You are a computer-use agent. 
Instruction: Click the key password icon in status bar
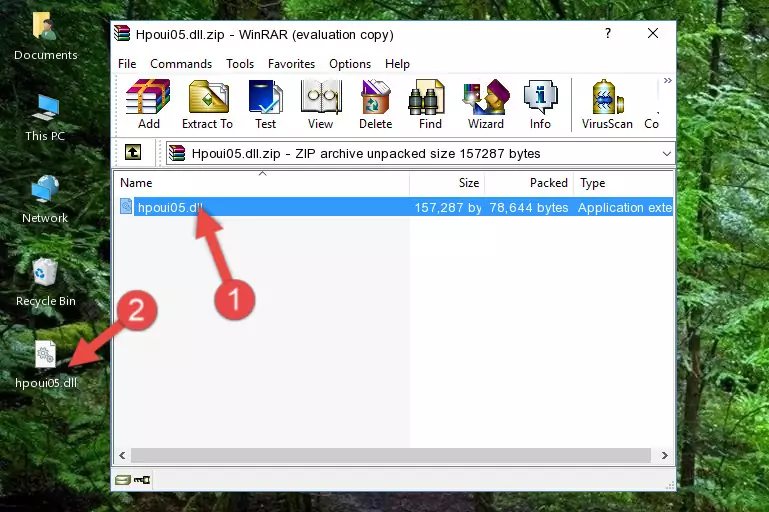[x=142, y=480]
